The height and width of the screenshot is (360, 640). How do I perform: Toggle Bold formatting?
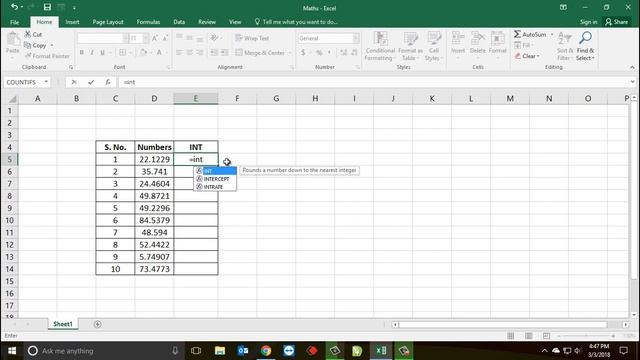pos(82,52)
